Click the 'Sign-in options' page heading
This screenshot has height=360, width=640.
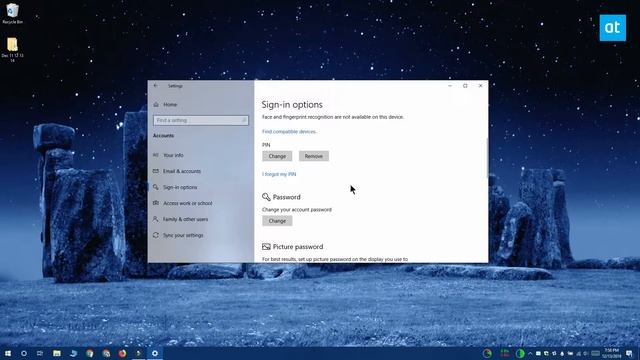(292, 104)
